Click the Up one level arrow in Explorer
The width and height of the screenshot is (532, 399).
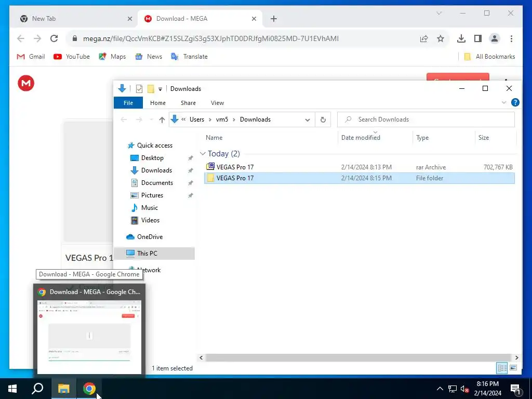162,120
